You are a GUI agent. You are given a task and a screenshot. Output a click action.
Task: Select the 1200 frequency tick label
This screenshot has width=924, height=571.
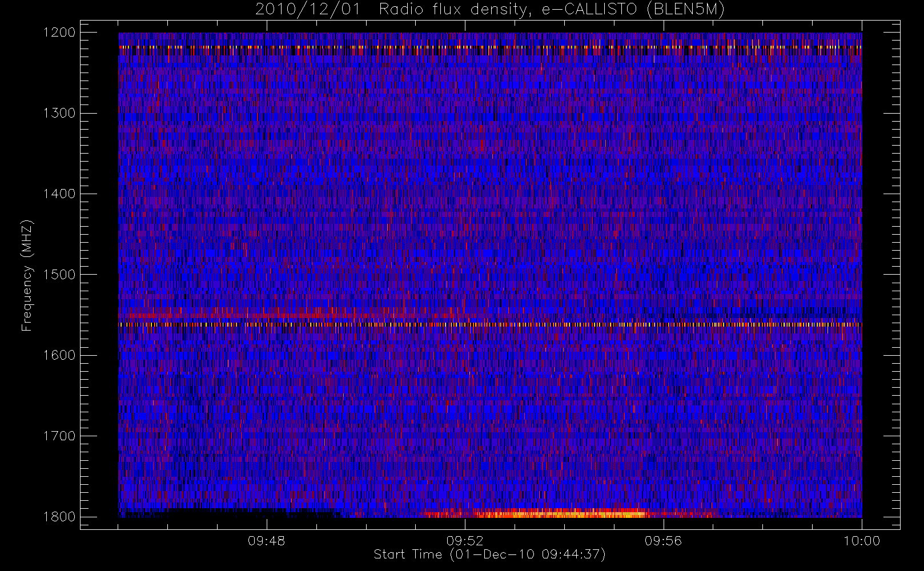coord(59,33)
